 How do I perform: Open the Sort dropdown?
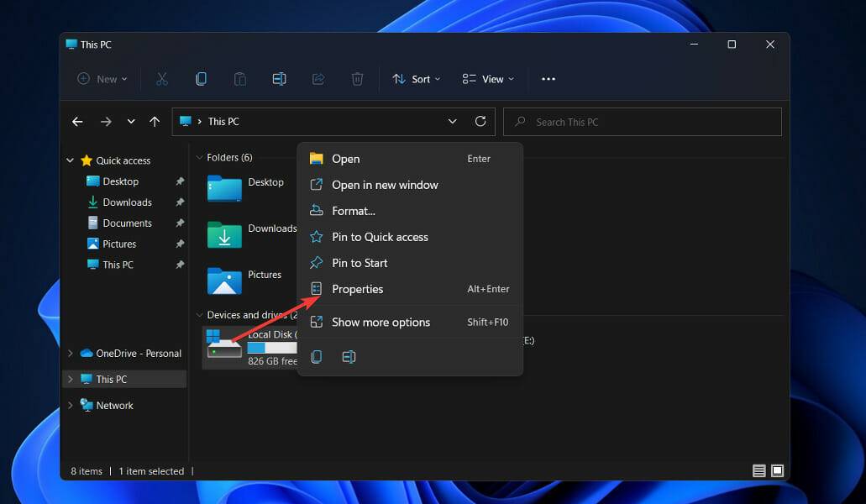pos(416,79)
